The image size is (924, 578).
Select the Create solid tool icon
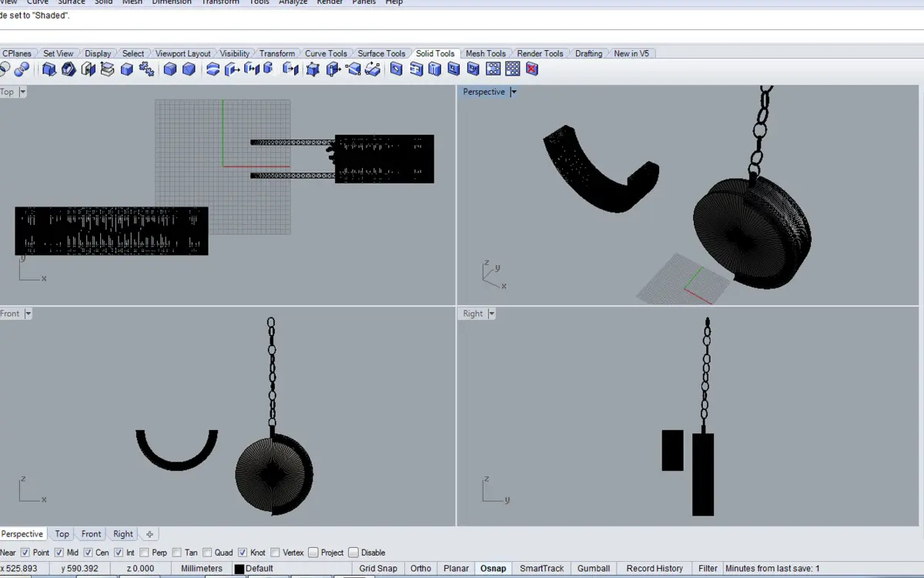point(49,69)
